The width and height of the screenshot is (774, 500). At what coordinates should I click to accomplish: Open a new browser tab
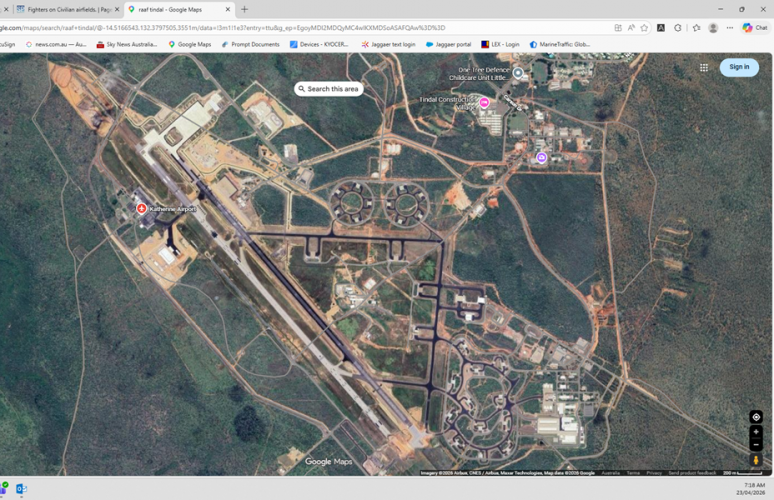click(244, 9)
